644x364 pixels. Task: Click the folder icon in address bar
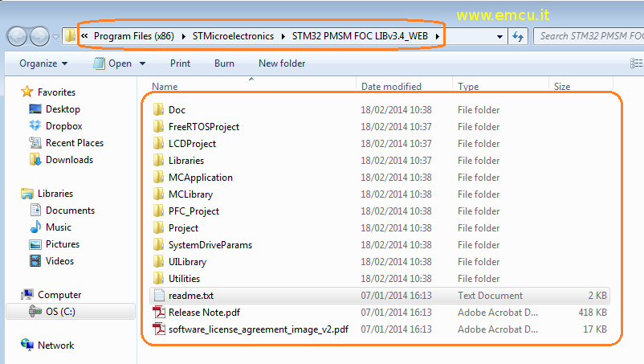tap(70, 35)
